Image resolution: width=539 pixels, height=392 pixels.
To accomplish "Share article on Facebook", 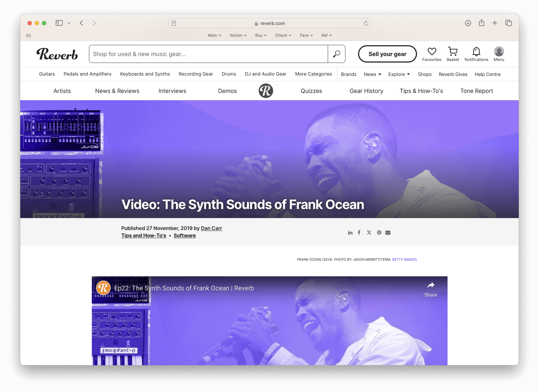I will [x=359, y=232].
